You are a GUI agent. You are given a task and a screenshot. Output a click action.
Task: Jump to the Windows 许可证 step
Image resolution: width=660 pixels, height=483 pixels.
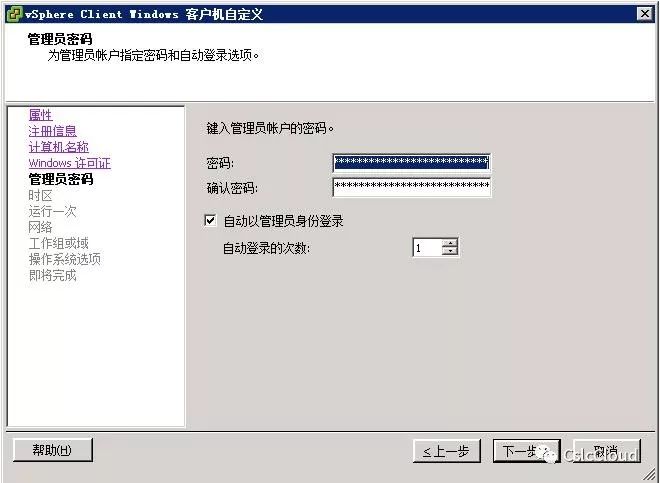(69, 163)
